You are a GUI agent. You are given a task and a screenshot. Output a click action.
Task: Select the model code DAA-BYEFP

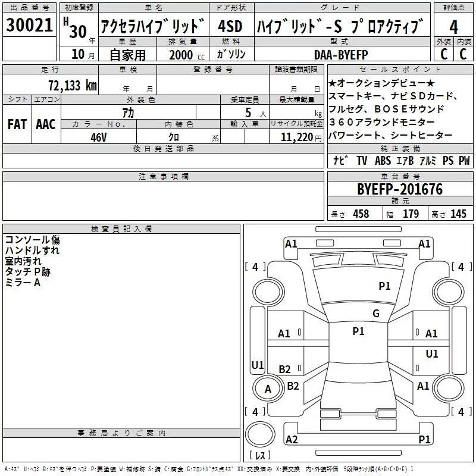pyautogui.click(x=341, y=54)
